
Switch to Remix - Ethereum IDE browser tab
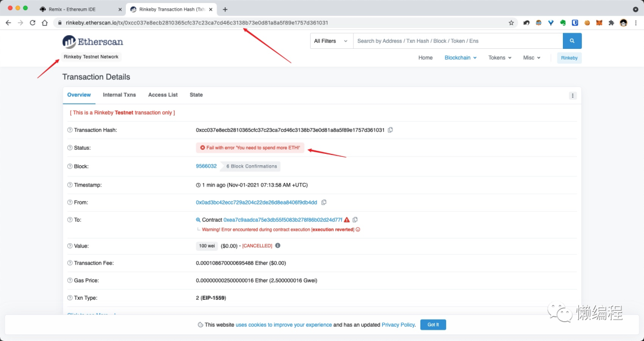(x=80, y=9)
